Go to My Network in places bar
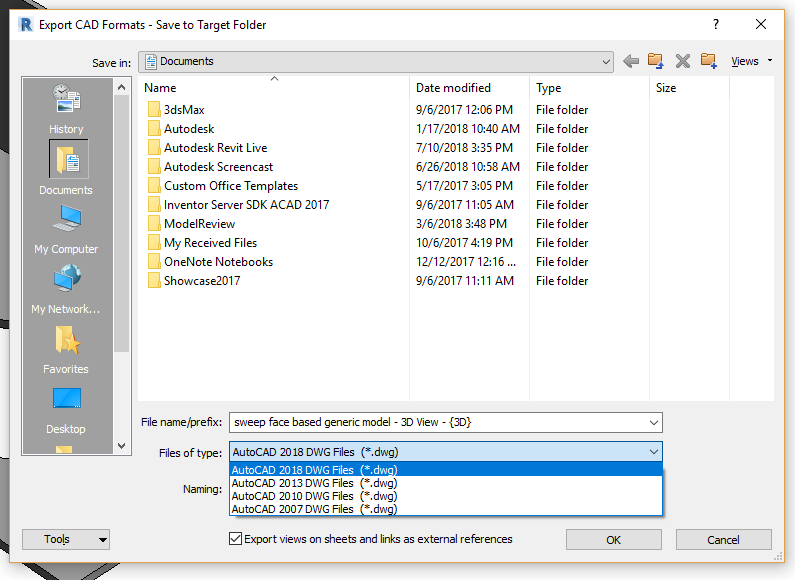This screenshot has width=795, height=580. click(66, 289)
